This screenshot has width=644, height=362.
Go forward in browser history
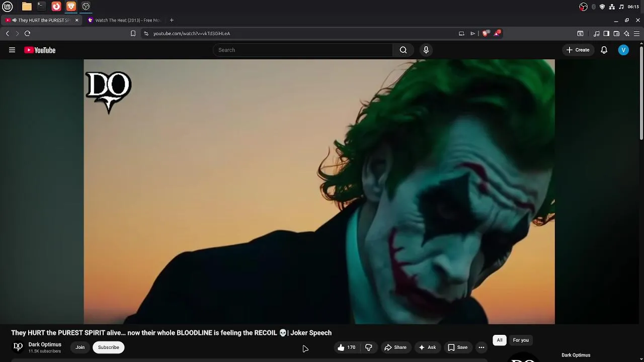click(x=17, y=33)
